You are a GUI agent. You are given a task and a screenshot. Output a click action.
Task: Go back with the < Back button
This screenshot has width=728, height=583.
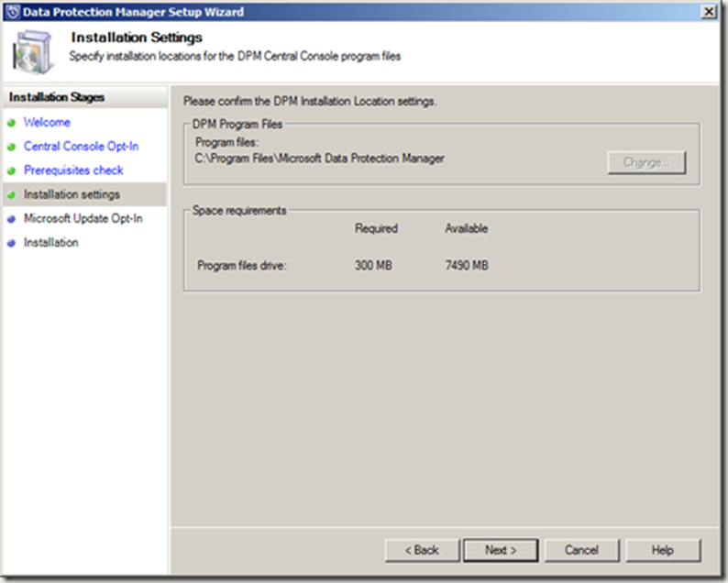[422, 550]
